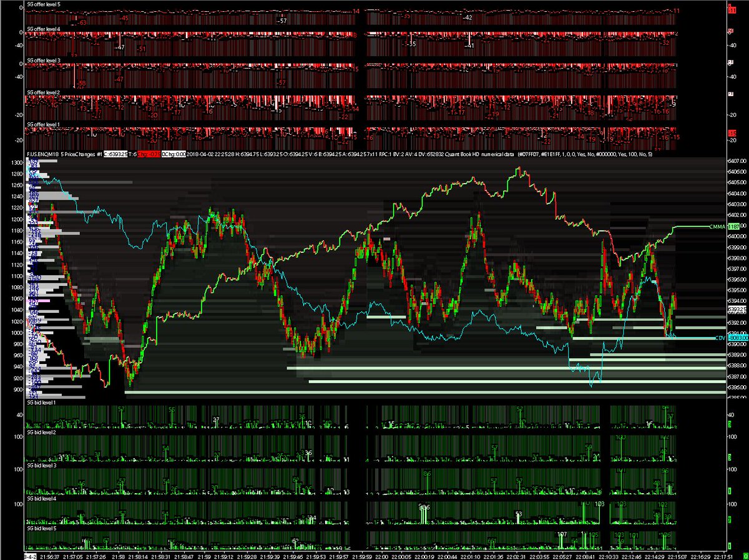Click the 1200 left scale value
The image size is (749, 560).
point(18,219)
